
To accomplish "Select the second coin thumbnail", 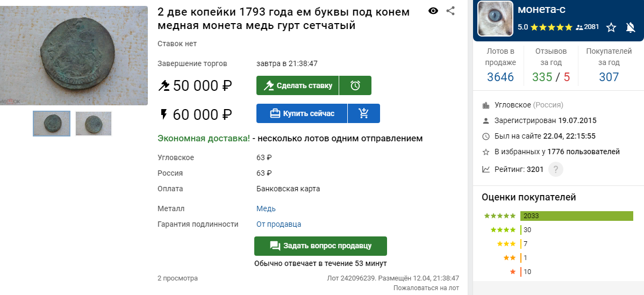I will (94, 124).
